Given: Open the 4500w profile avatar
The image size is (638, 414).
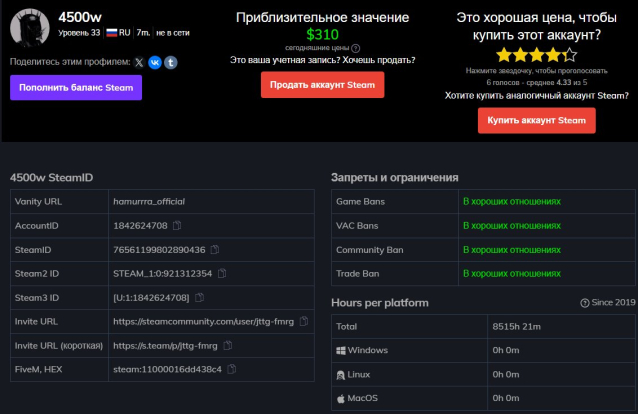Looking at the screenshot, I should 29,28.
